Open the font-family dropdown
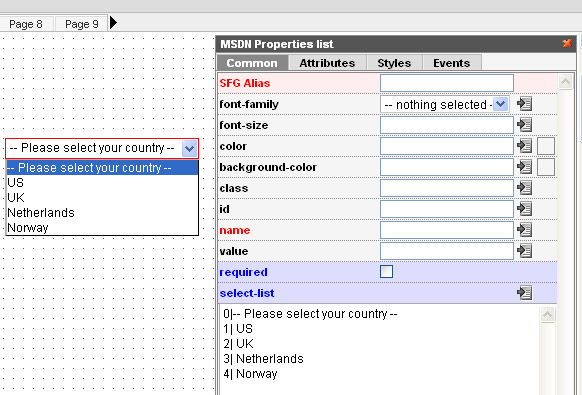The image size is (582, 395). [500, 104]
